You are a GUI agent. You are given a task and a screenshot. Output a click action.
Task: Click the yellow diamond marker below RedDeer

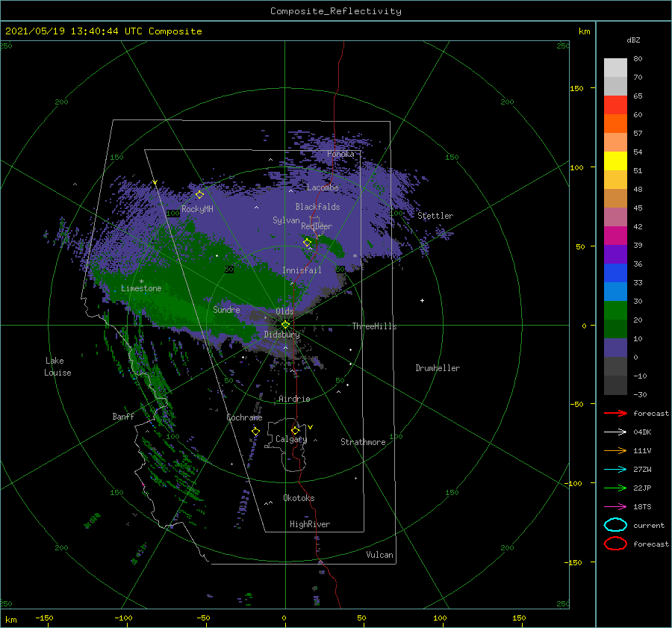(x=307, y=243)
